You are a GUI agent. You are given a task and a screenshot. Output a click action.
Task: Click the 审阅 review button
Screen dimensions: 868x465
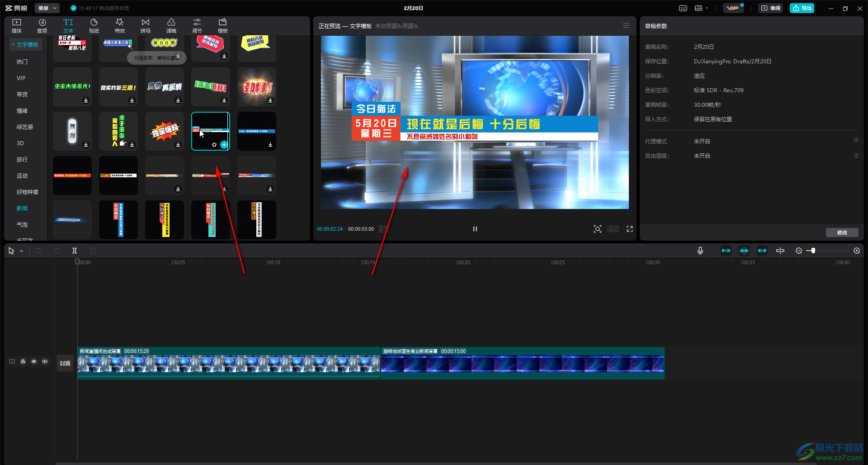(x=771, y=8)
